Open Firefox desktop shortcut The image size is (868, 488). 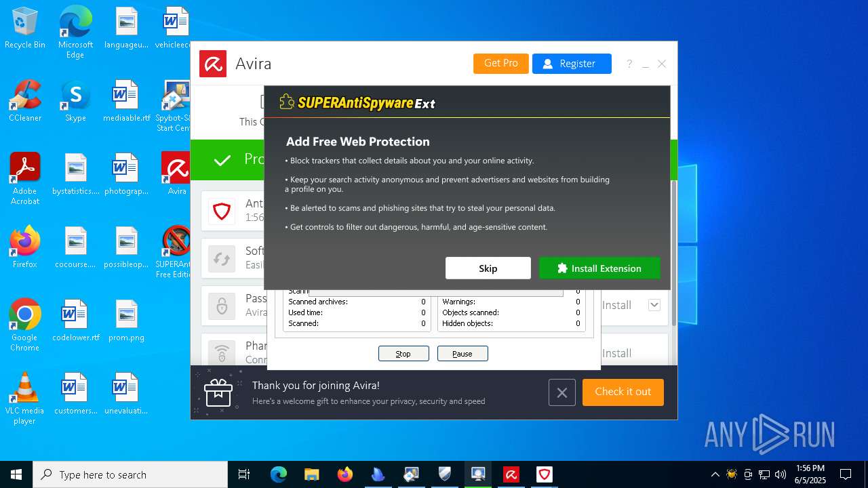click(25, 247)
